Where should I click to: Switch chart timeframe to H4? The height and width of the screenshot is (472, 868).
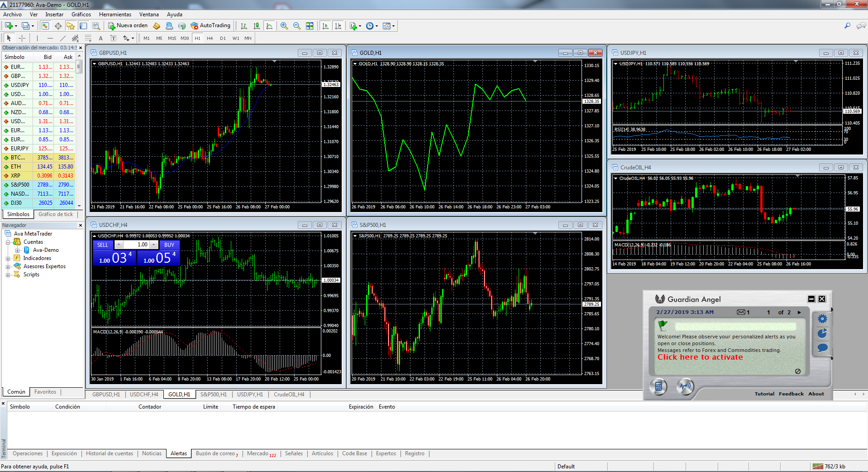210,39
